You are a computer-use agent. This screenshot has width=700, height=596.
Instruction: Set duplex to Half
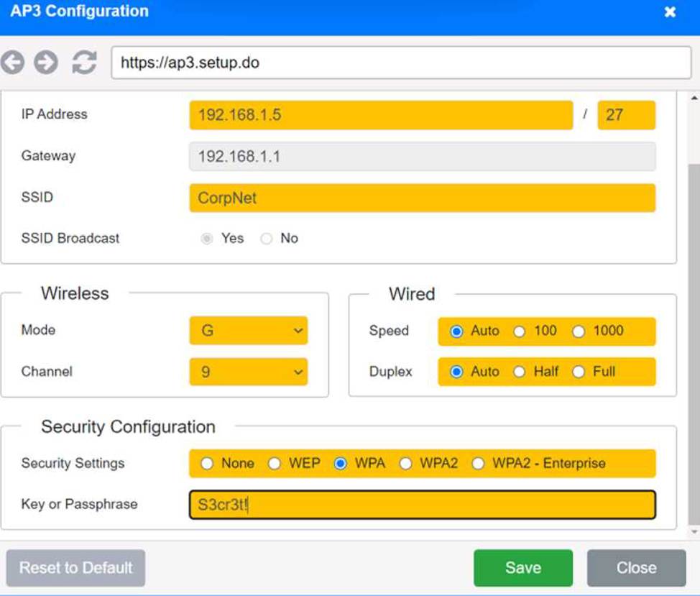(520, 372)
